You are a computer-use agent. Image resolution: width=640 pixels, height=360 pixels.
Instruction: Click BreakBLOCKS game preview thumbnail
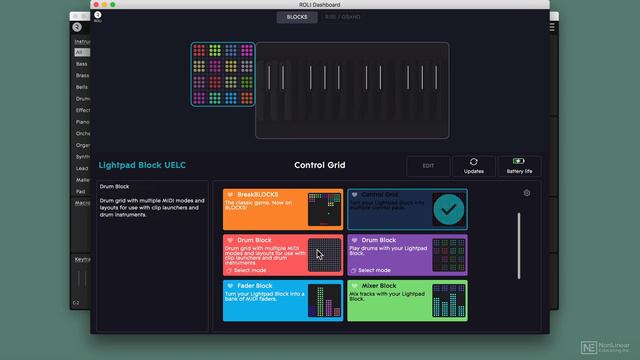tap(324, 209)
